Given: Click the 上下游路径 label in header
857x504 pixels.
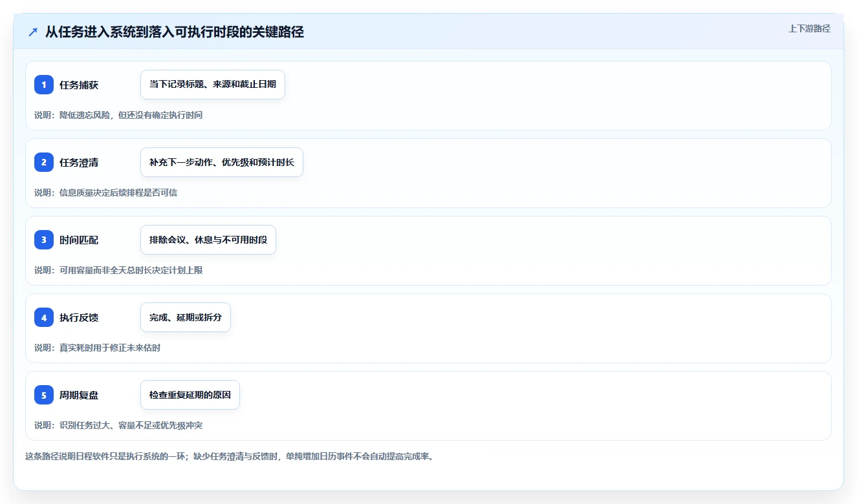Looking at the screenshot, I should click(809, 29).
